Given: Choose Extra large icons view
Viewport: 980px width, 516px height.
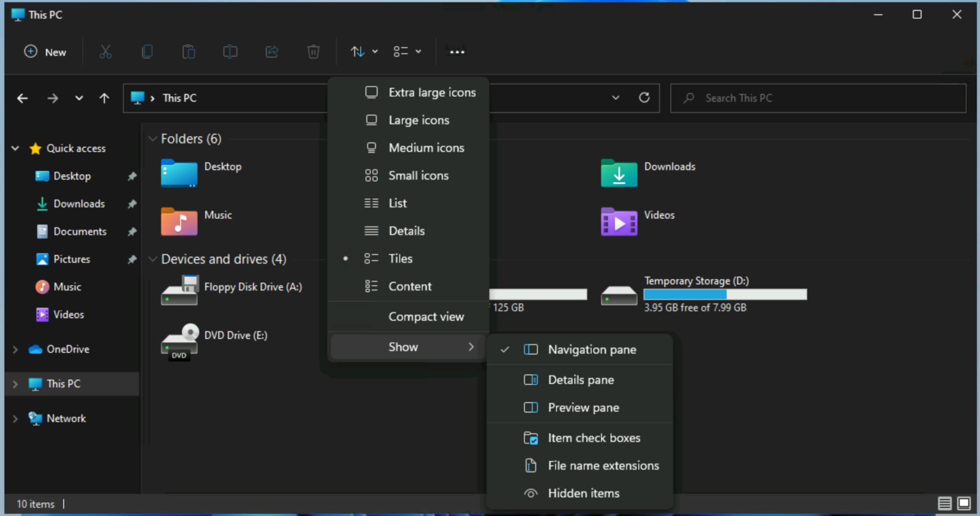Looking at the screenshot, I should (x=409, y=92).
